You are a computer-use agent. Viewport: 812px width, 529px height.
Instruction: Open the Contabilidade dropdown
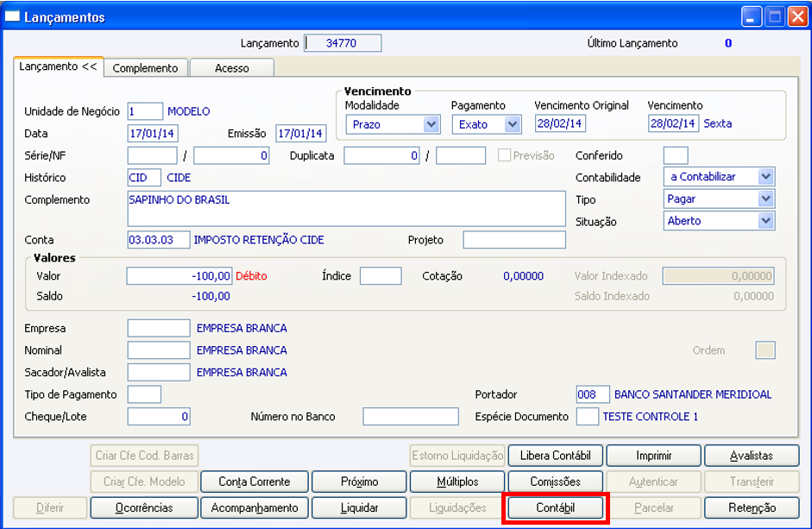tap(766, 177)
